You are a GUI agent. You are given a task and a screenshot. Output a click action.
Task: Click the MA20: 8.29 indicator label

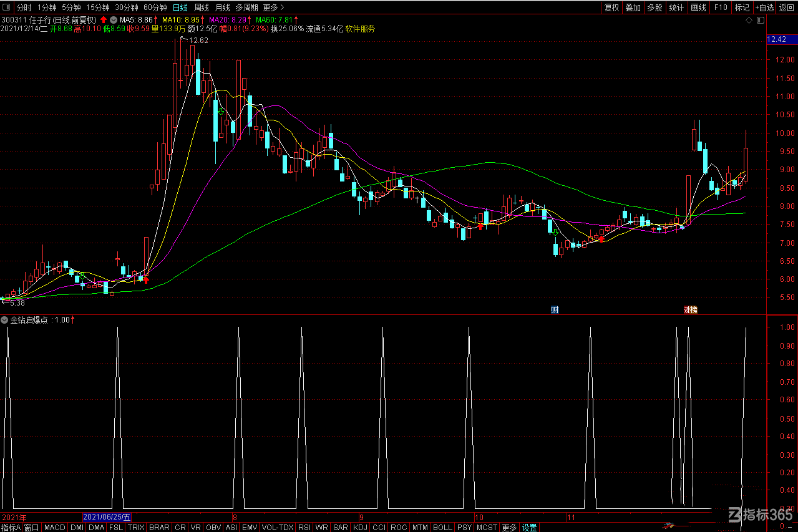[227, 21]
